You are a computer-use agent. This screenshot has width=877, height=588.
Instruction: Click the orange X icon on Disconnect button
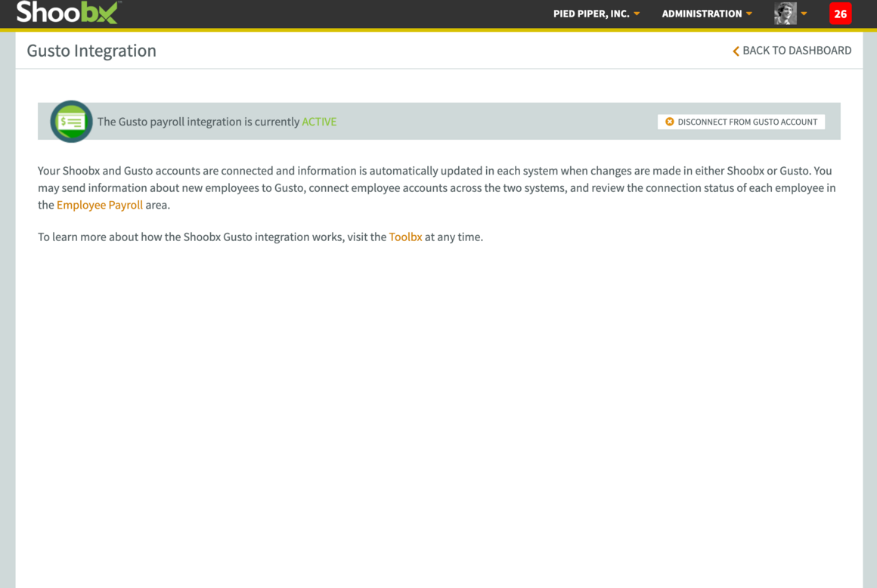coord(670,121)
